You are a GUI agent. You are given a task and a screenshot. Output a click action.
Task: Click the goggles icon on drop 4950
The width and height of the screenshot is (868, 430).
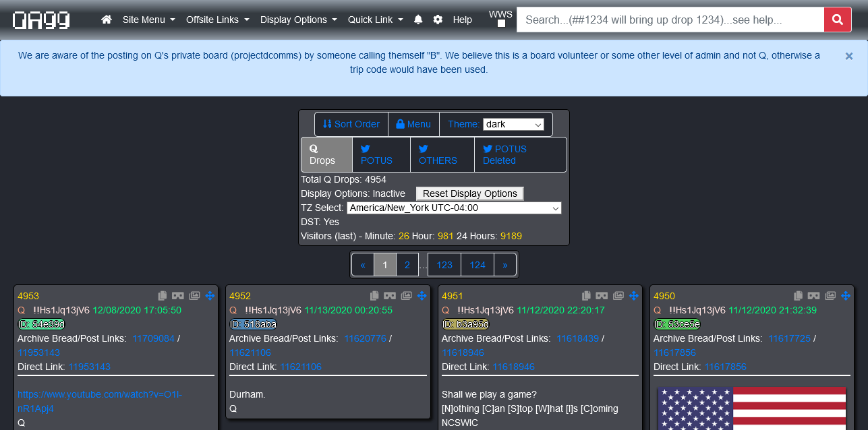813,296
